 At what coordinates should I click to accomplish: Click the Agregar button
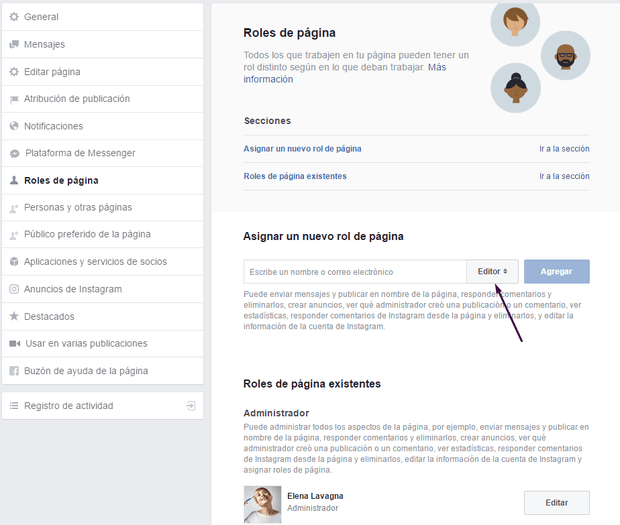(557, 272)
